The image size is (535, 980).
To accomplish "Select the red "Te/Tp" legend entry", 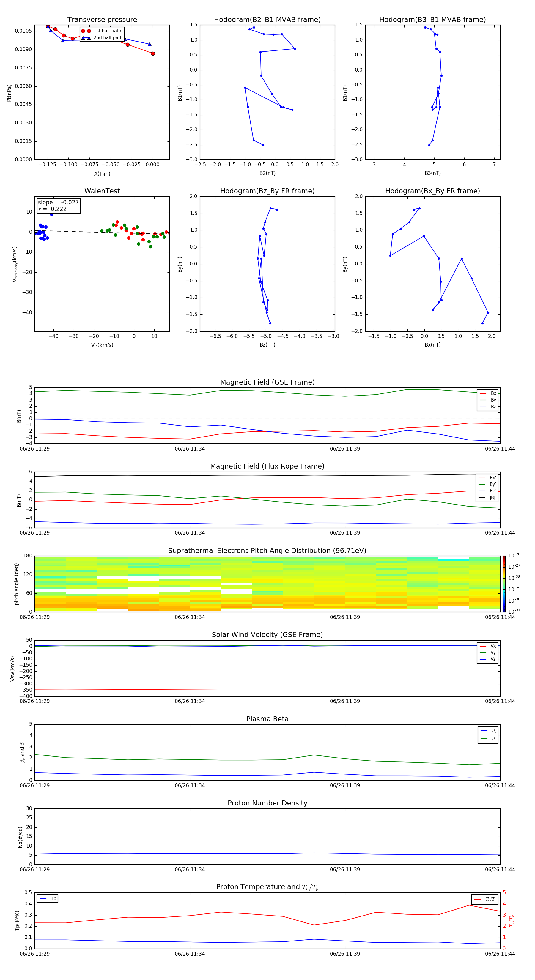I will pos(485,899).
